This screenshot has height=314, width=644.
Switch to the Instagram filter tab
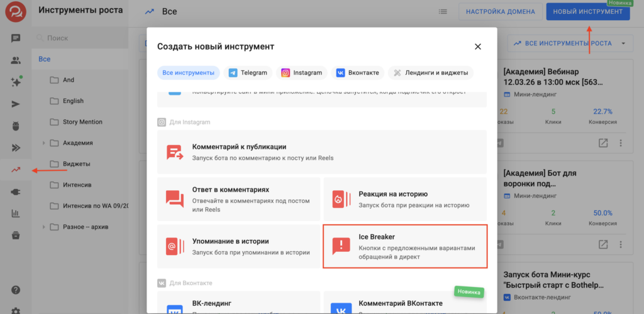(301, 73)
